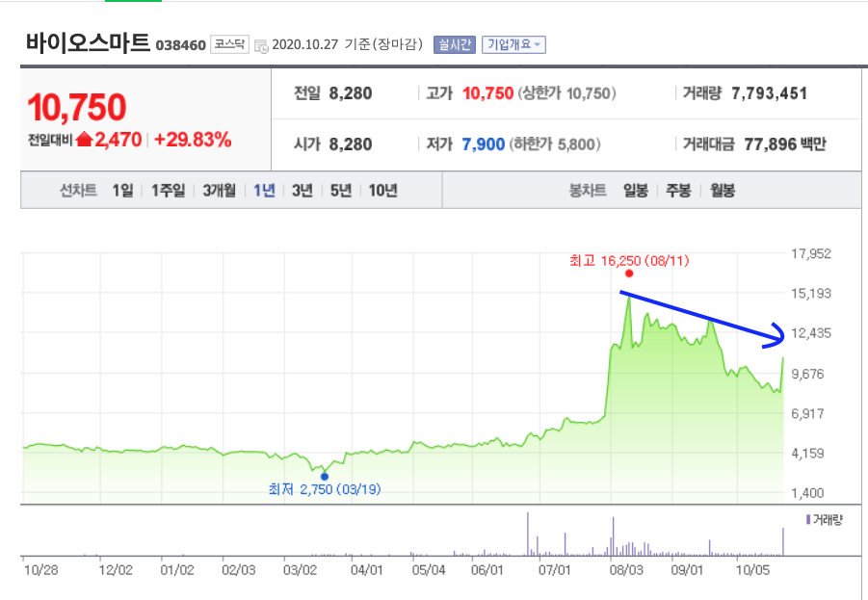Viewport: 868px width, 600px height.
Task: Click the blue 최저 2,750 low marker dot
Action: [x=325, y=477]
